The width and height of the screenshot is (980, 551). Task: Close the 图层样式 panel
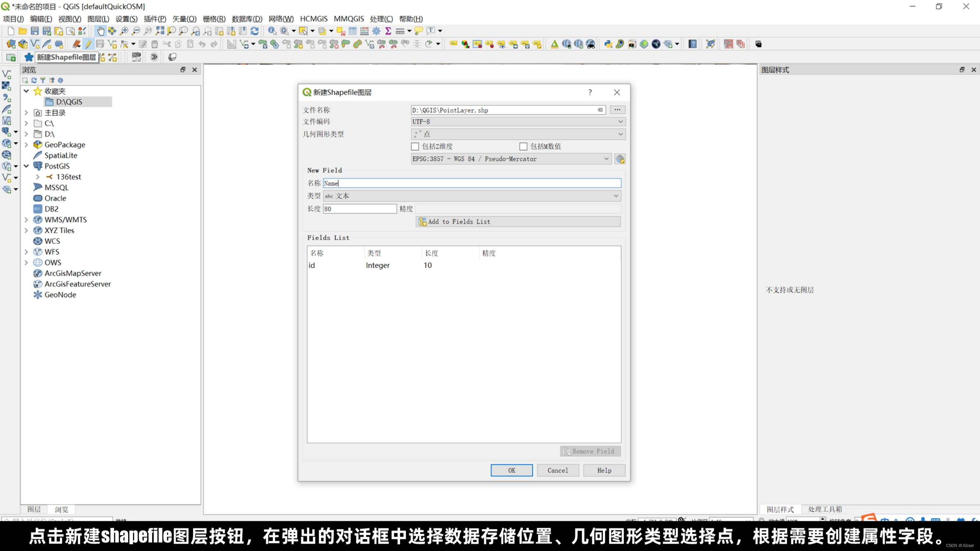(x=973, y=69)
